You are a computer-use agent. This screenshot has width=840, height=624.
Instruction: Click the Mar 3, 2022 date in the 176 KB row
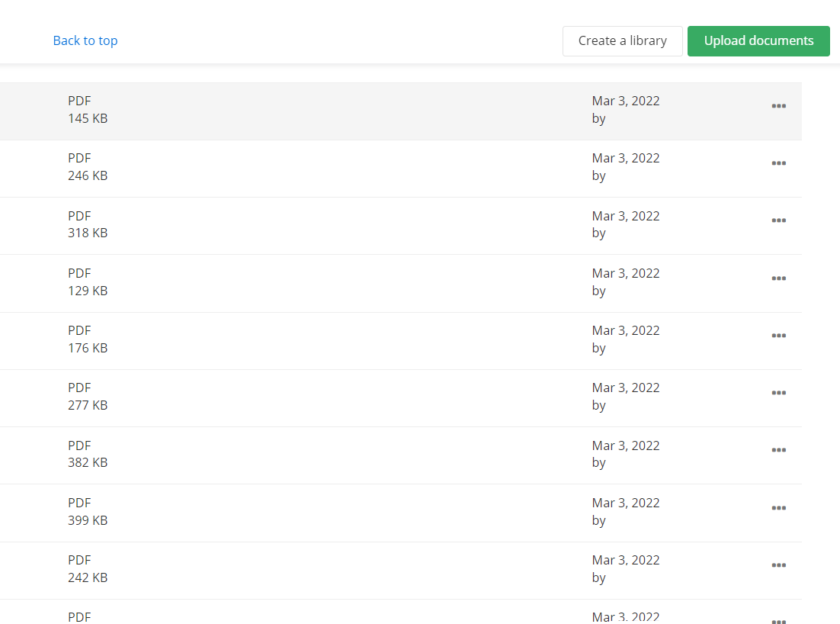[x=626, y=331]
